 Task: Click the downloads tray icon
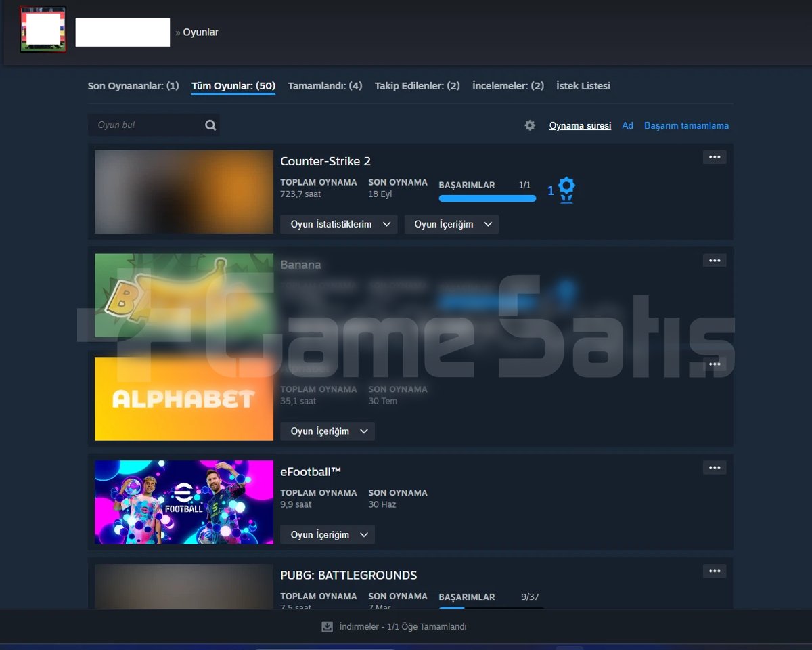point(327,627)
